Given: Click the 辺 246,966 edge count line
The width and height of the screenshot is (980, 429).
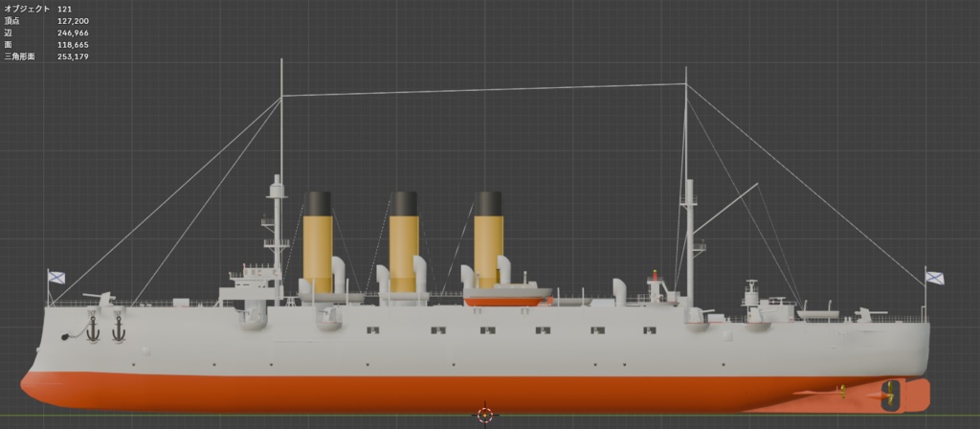Looking at the screenshot, I should [46, 34].
